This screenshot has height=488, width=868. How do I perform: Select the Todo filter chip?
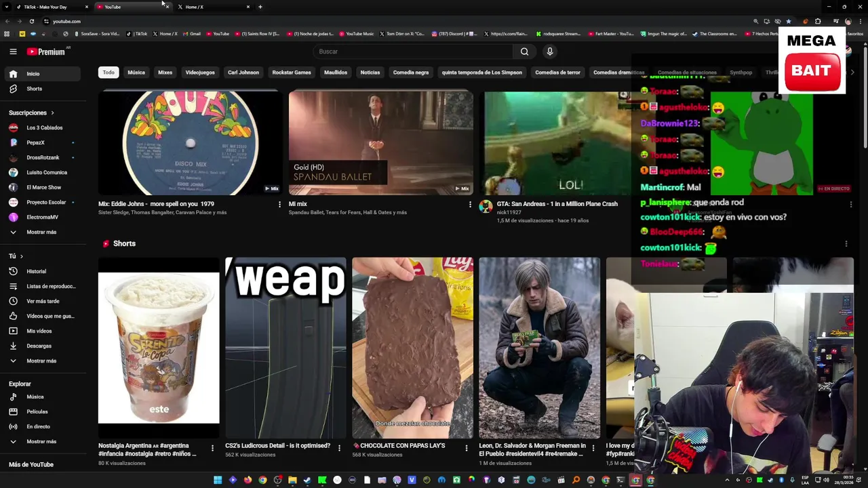click(108, 73)
